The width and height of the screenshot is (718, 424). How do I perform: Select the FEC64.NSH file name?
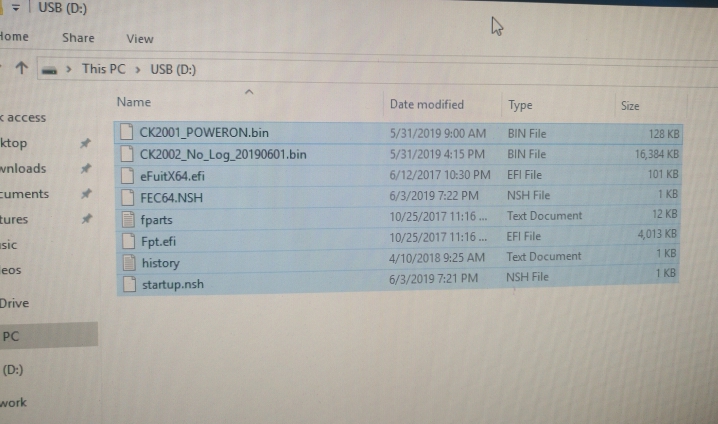click(x=171, y=198)
